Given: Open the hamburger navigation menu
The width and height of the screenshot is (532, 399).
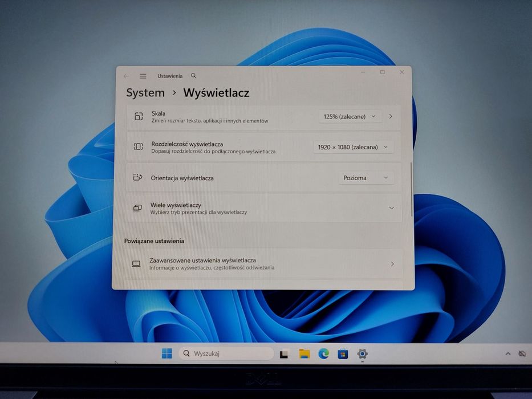Looking at the screenshot, I should pyautogui.click(x=143, y=76).
